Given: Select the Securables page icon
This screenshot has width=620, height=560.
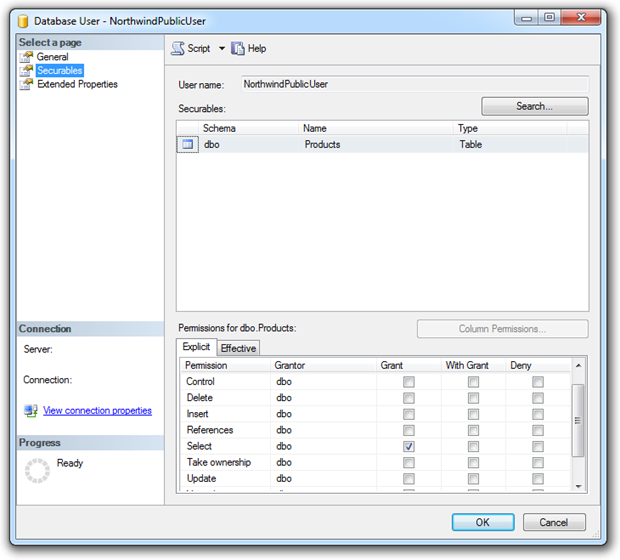Looking at the screenshot, I should 26,71.
